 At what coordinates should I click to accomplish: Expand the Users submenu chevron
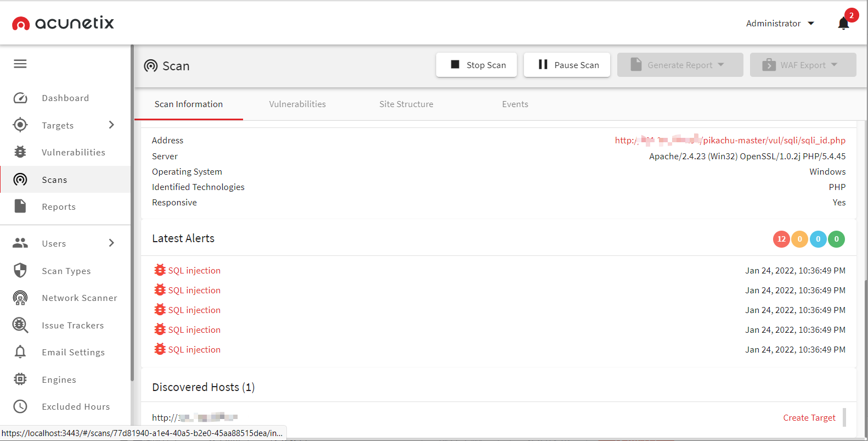(111, 243)
